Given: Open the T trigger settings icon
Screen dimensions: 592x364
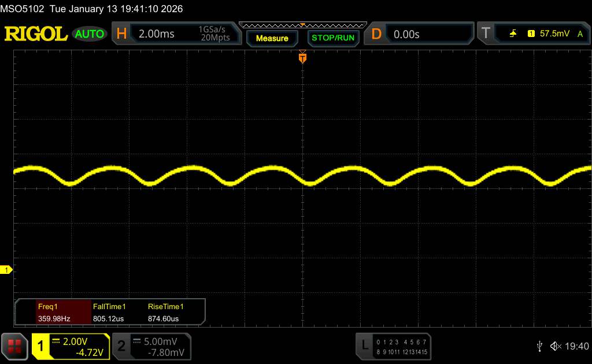Looking at the screenshot, I should tap(486, 34).
